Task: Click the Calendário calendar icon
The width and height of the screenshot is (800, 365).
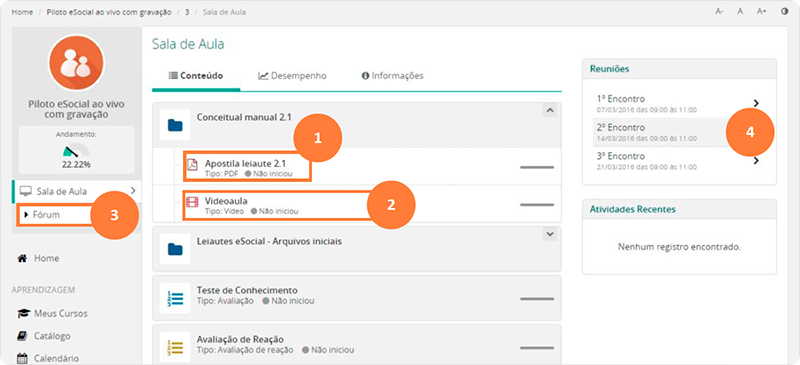Action: coord(22,358)
